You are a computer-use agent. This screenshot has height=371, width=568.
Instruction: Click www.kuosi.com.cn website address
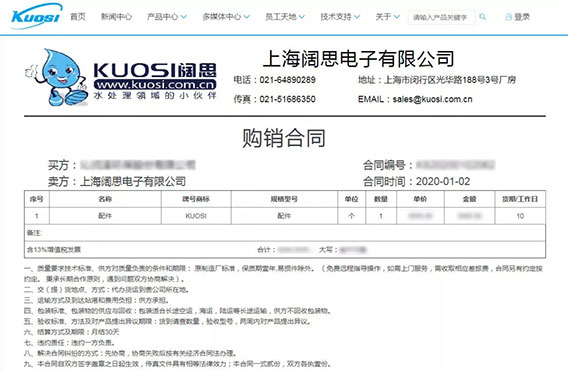(x=155, y=85)
